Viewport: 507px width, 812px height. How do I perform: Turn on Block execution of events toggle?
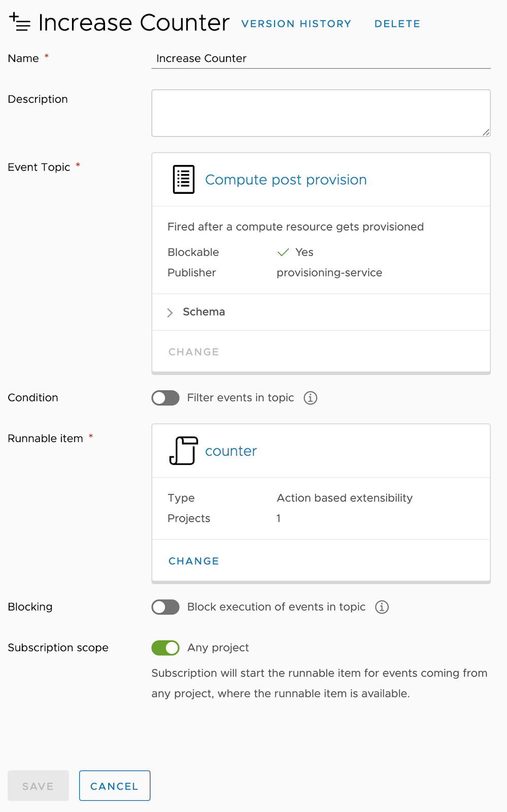point(165,607)
